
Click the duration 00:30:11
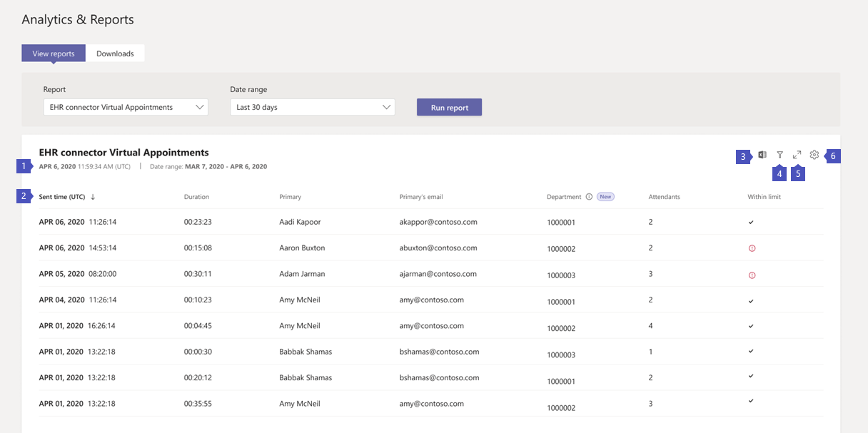click(198, 273)
